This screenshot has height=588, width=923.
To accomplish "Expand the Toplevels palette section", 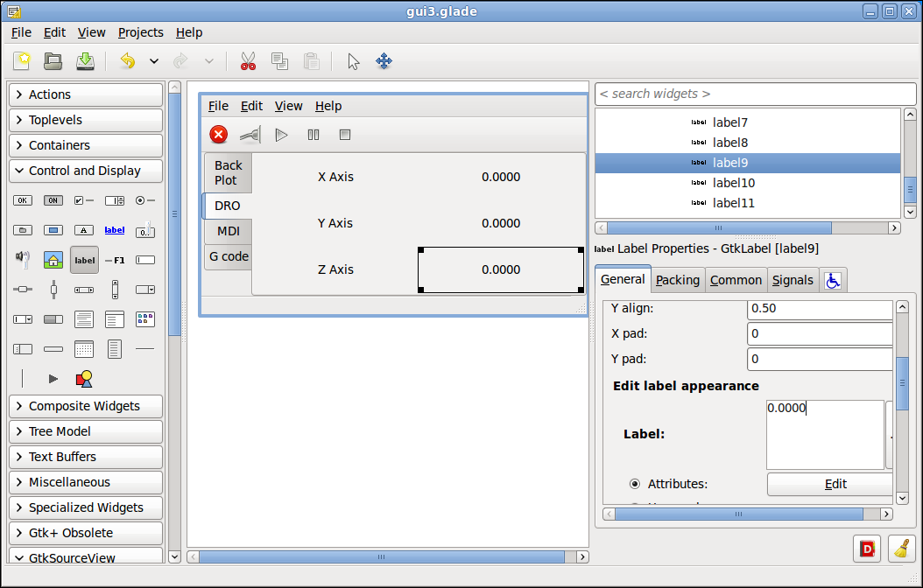I will [x=86, y=120].
